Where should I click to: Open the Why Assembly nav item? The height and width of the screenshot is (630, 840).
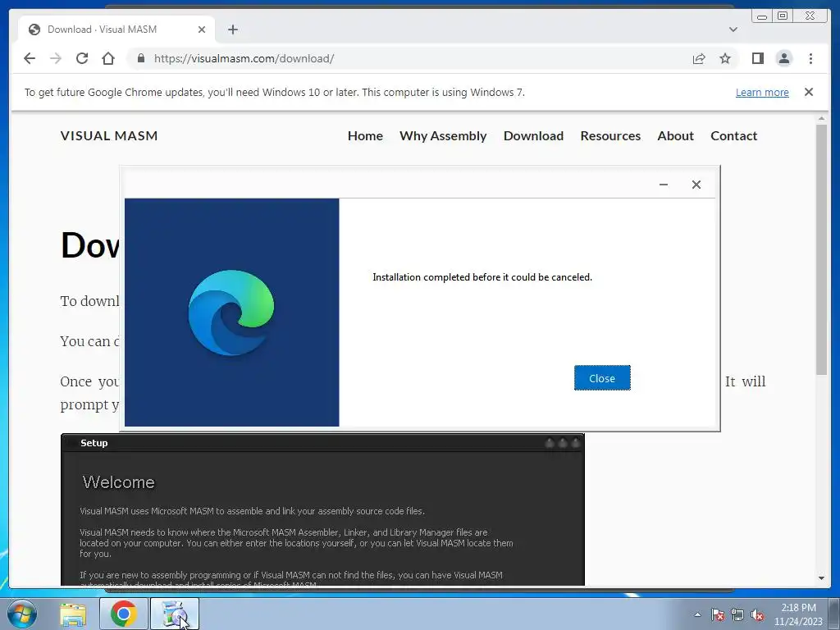coord(443,135)
